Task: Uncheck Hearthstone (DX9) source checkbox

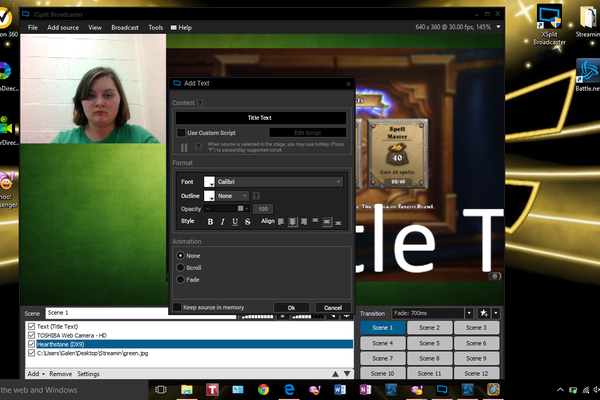Action: click(x=31, y=344)
